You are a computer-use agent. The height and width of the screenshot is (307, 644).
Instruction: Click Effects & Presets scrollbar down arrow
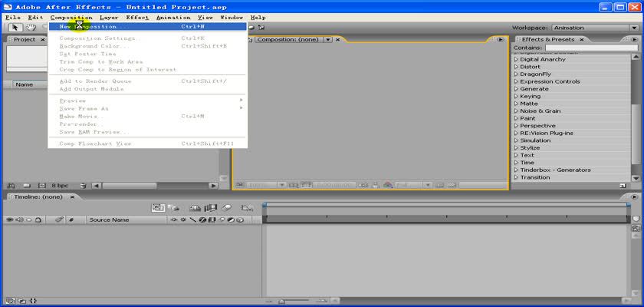pyautogui.click(x=636, y=178)
